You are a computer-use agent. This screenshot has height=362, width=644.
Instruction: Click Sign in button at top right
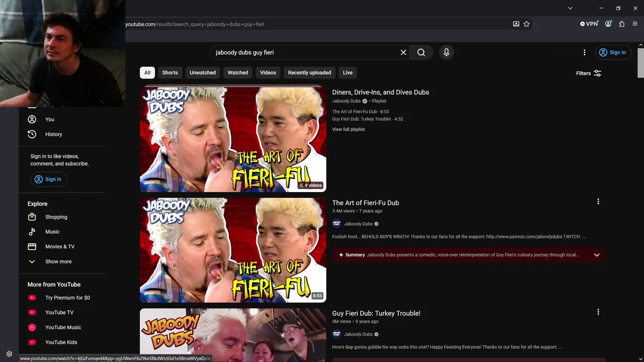tap(613, 52)
